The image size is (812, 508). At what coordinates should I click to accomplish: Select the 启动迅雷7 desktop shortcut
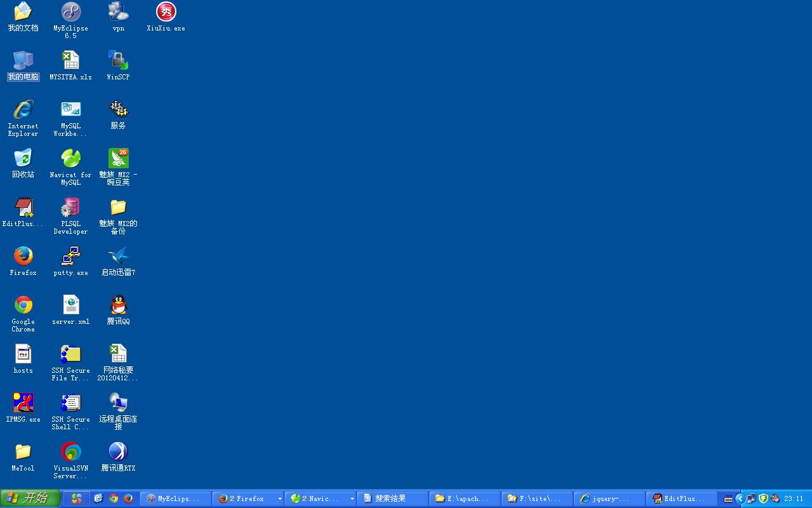118,262
